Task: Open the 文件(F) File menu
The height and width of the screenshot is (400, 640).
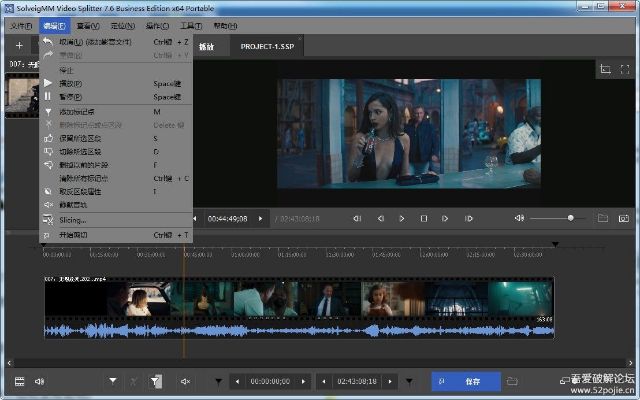Action: pyautogui.click(x=21, y=26)
